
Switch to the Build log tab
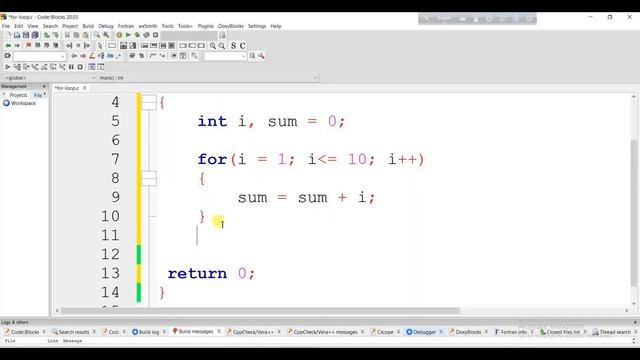coord(149,332)
